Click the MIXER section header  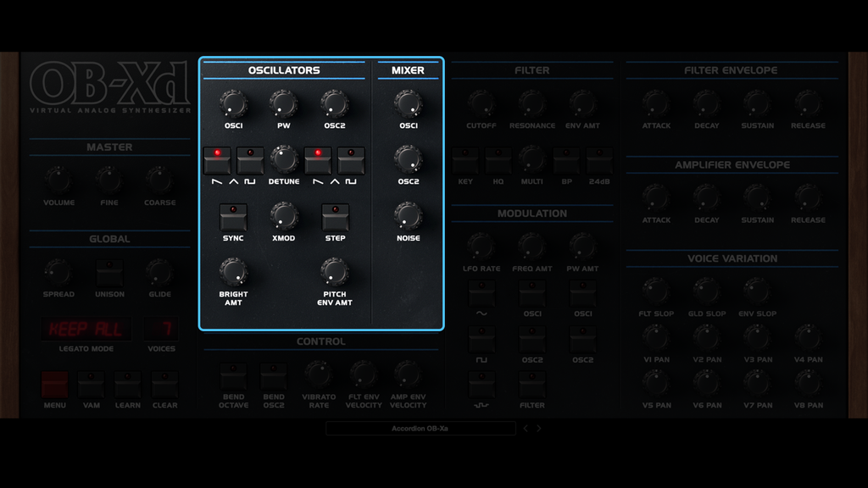click(408, 70)
